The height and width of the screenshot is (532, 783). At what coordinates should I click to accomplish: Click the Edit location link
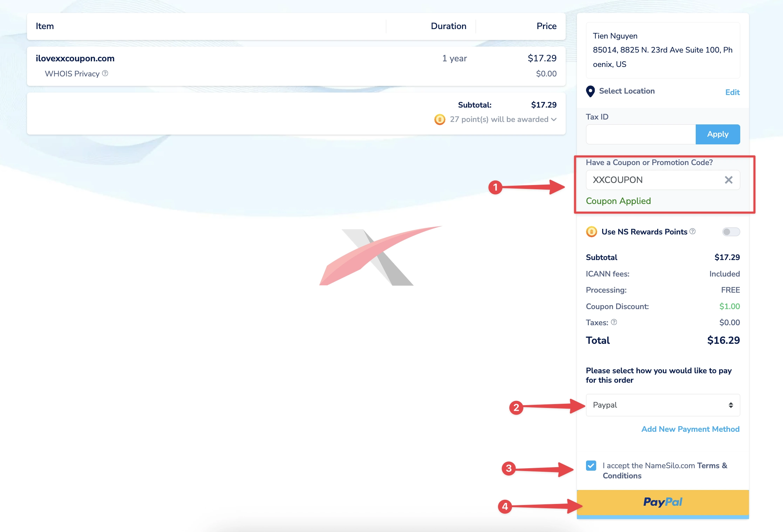pos(733,92)
